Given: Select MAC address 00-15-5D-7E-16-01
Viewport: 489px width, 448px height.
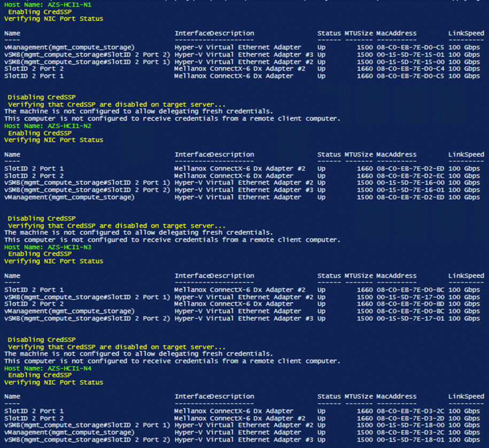Looking at the screenshot, I should [x=410, y=190].
